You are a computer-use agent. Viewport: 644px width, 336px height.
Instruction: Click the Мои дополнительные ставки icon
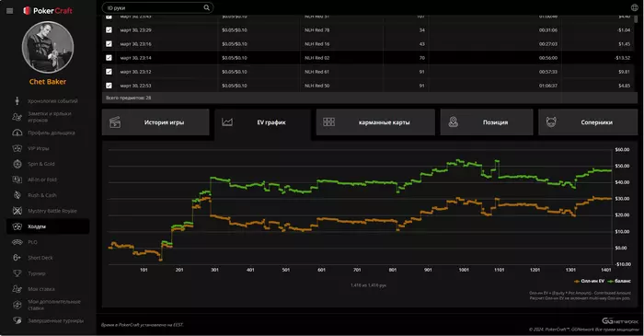click(17, 305)
